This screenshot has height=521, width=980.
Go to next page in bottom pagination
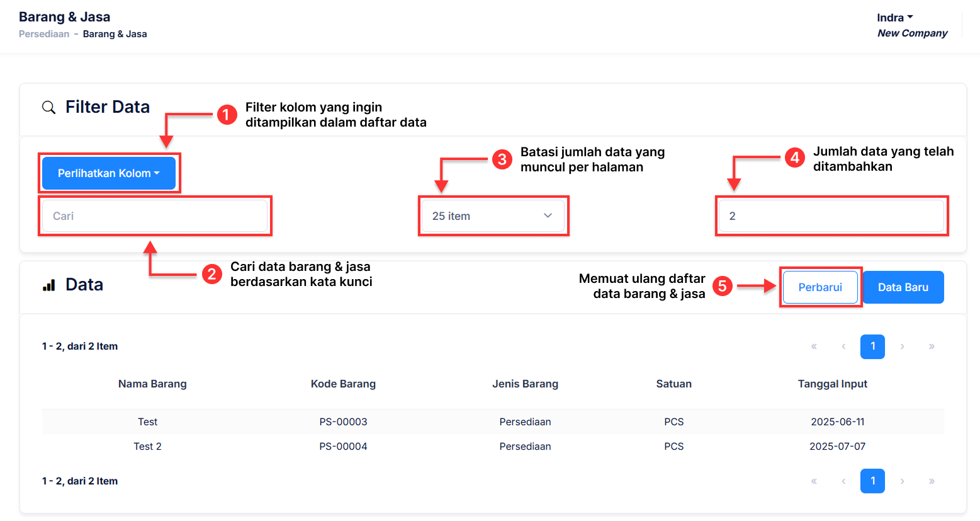[x=902, y=481]
